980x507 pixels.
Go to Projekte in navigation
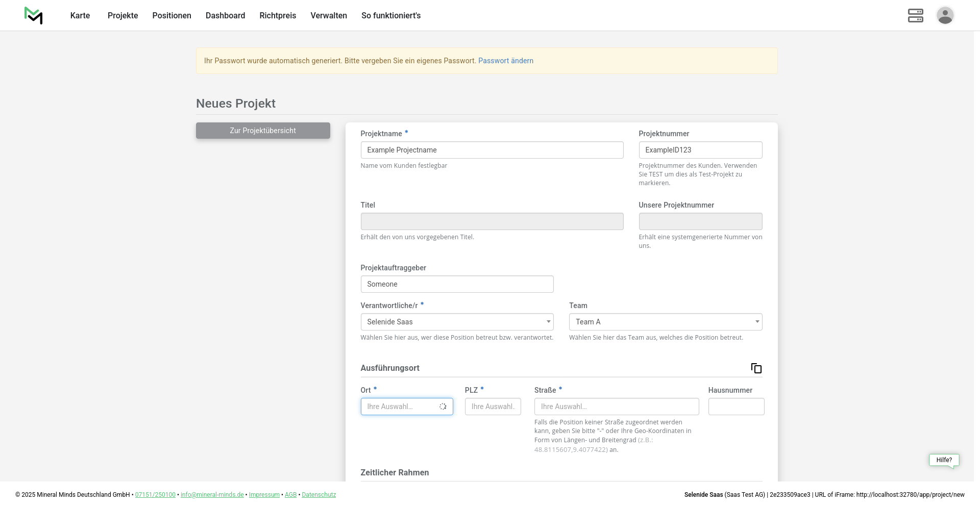122,16
